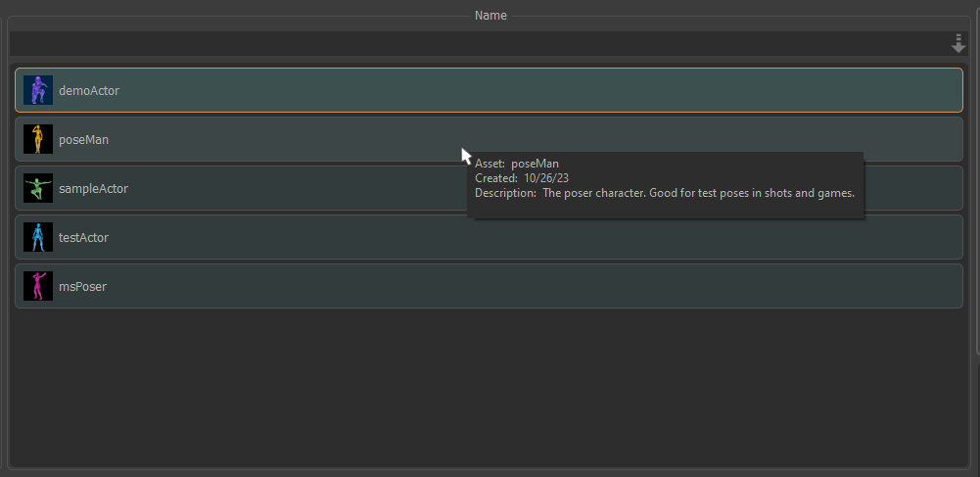
Task: Click the purple demoActor thumbnail icon
Action: tap(38, 90)
